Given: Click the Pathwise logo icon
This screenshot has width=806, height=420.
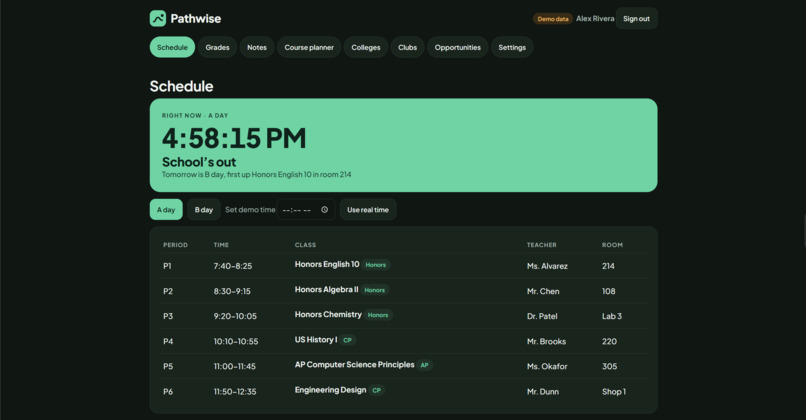Looking at the screenshot, I should [158, 19].
